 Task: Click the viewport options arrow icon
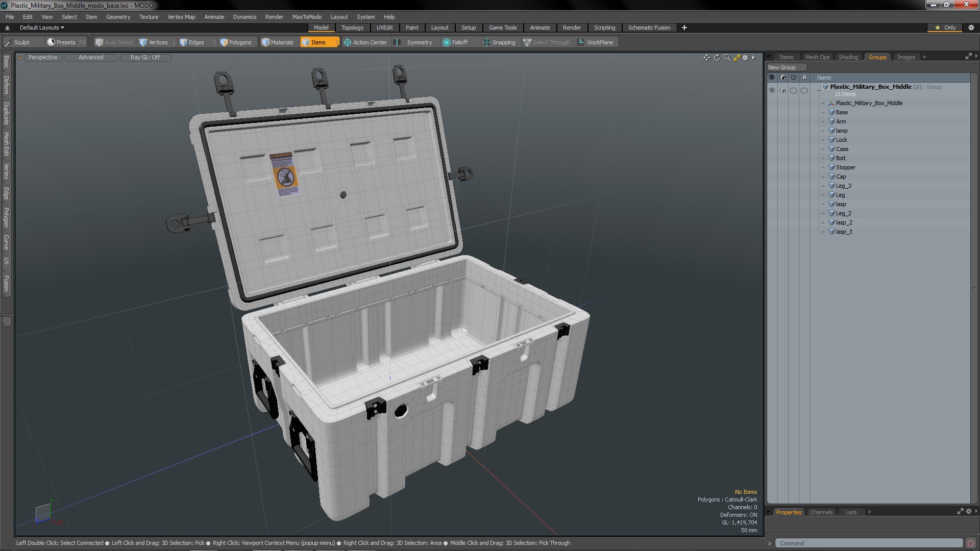(x=753, y=58)
